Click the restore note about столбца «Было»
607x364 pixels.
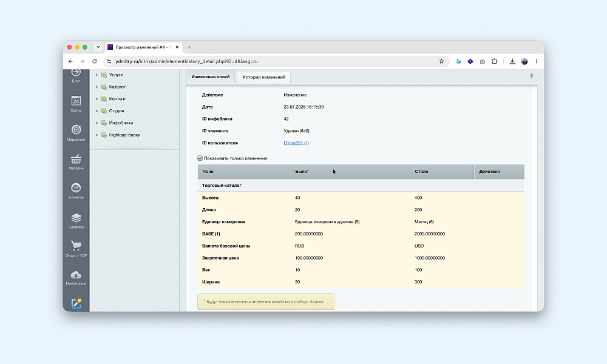pyautogui.click(x=266, y=302)
